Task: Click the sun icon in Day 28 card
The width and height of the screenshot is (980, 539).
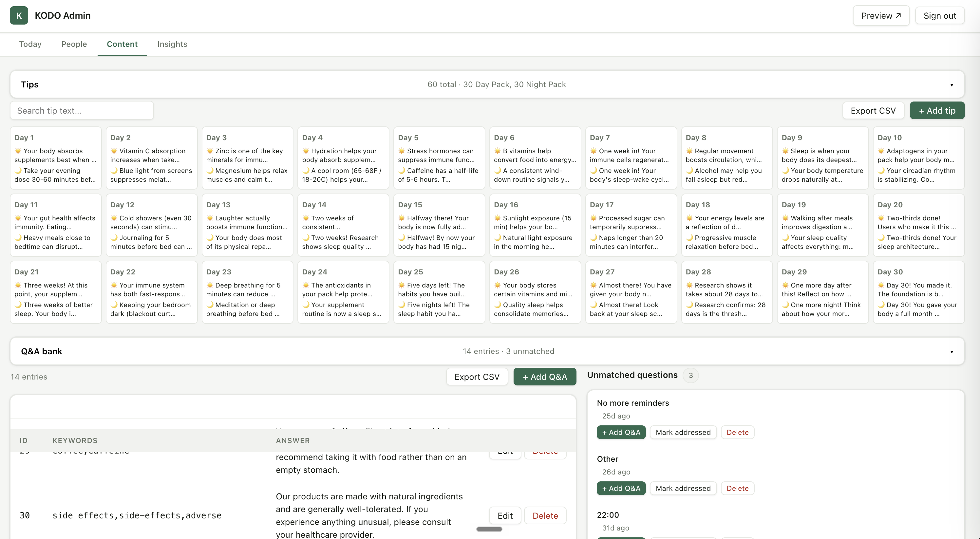Action: [689, 285]
